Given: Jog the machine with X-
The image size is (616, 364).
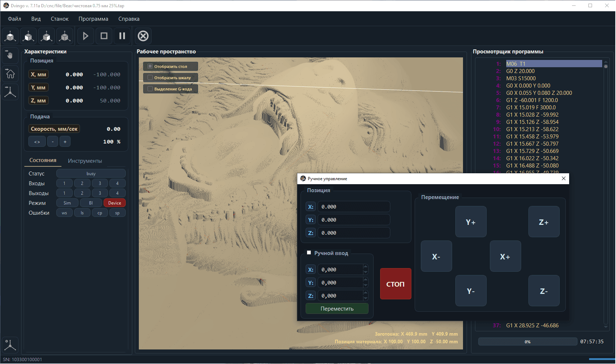Looking at the screenshot, I should pos(436,256).
